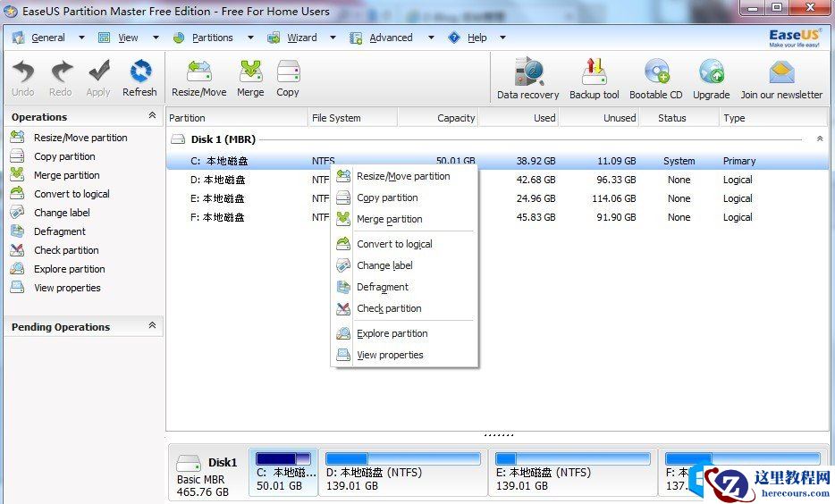Screen dimensions: 835x504
Task: Click Change label icon in Operations panel
Action: pos(17,213)
